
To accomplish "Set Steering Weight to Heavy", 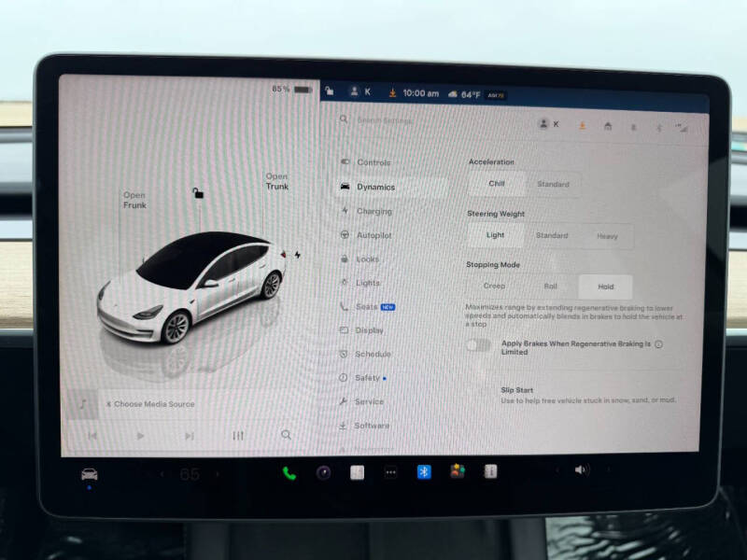I will [608, 236].
